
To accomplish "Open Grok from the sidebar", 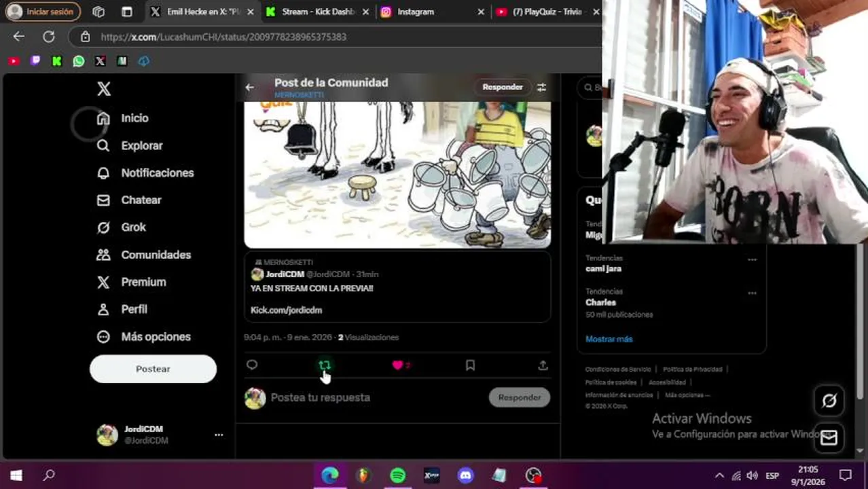I will point(122,227).
